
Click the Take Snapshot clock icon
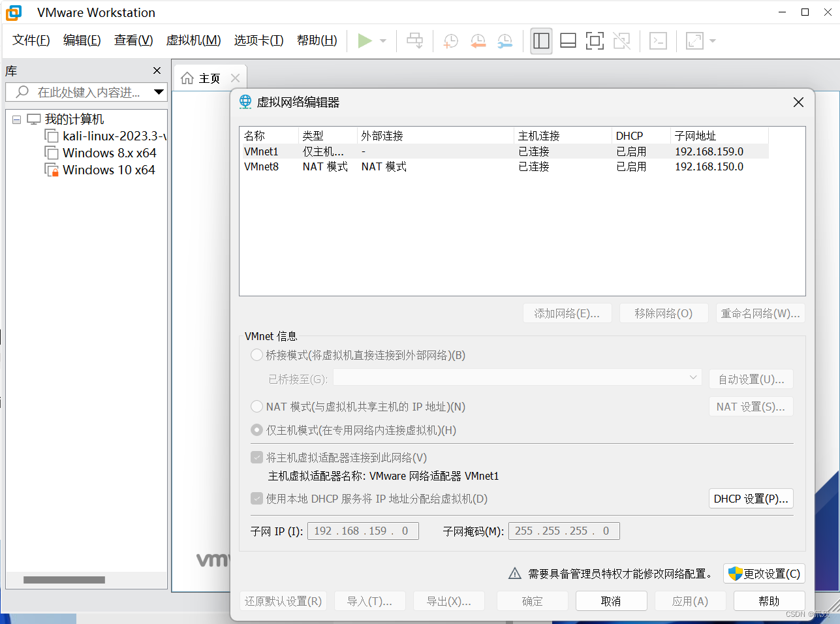pyautogui.click(x=450, y=41)
